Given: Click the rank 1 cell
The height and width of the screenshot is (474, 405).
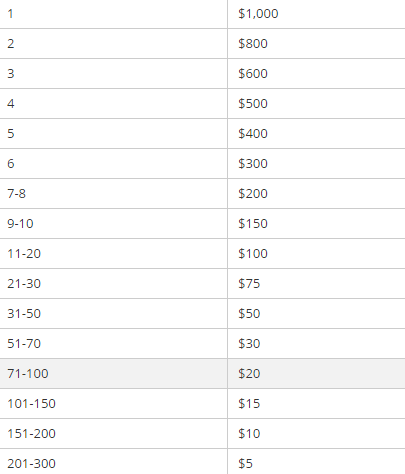Looking at the screenshot, I should pos(113,14).
